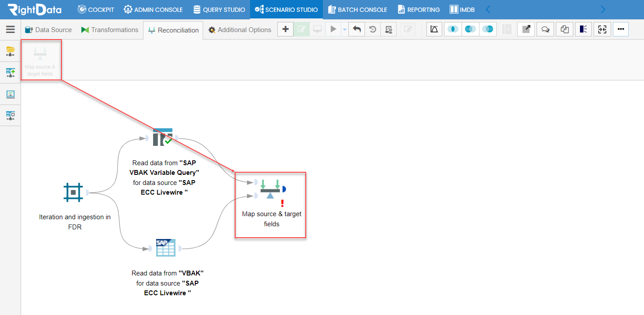Click the 'Map source & target fields' node label
Image resolution: width=644 pixels, height=315 pixels.
coord(272,219)
